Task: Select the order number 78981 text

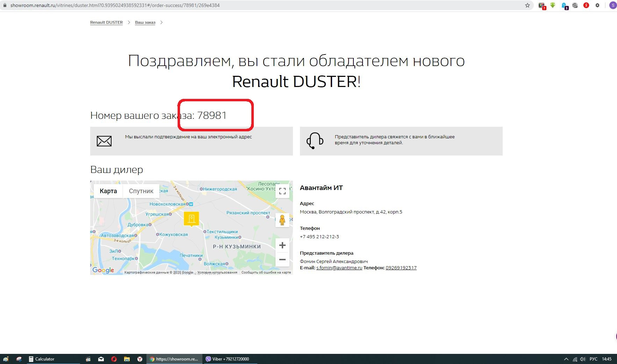Action: point(212,115)
